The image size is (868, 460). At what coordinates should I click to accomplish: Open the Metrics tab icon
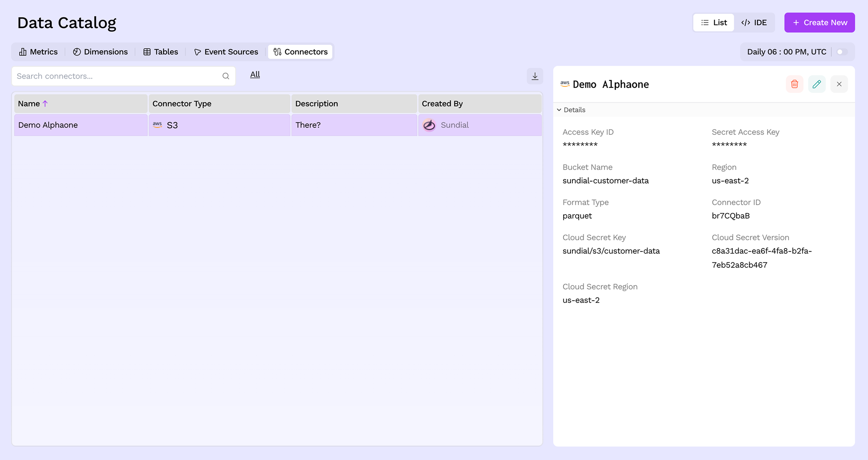[x=23, y=52]
